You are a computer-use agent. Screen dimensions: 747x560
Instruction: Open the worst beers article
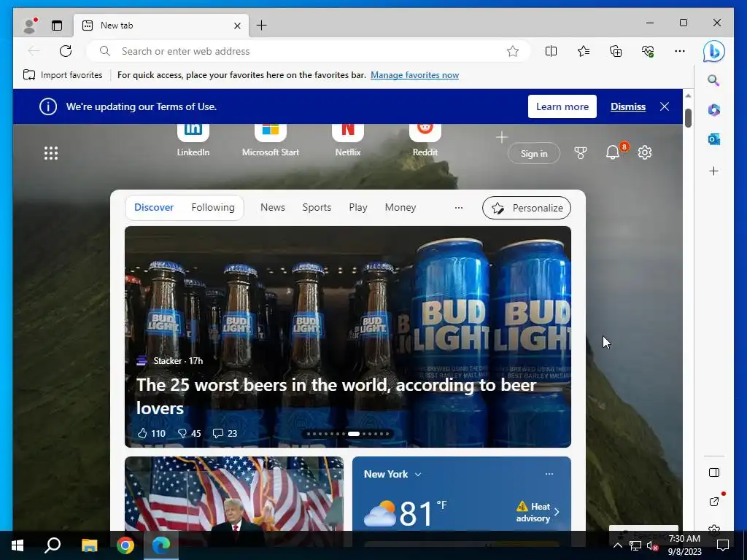pyautogui.click(x=336, y=396)
